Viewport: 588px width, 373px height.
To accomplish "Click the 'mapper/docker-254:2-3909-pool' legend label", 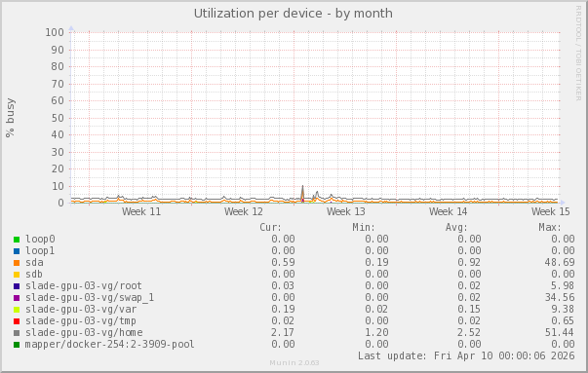I will point(110,344).
